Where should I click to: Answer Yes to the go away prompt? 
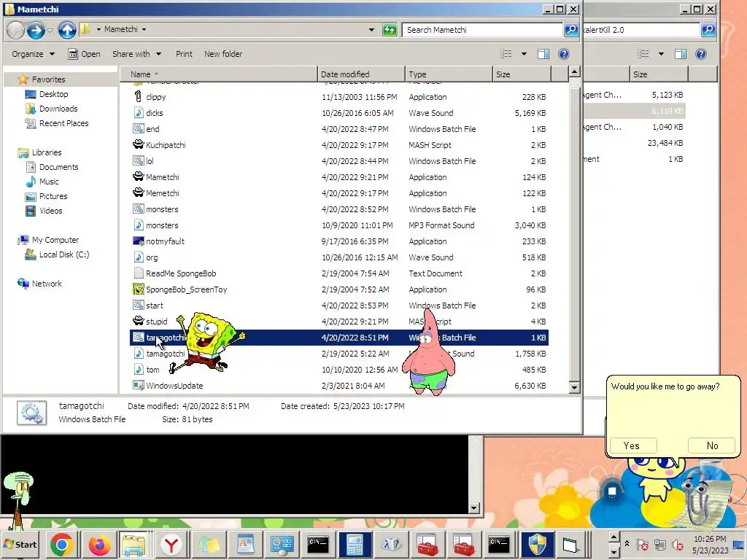(633, 446)
